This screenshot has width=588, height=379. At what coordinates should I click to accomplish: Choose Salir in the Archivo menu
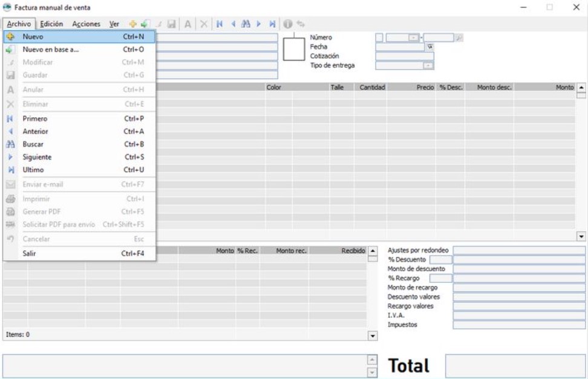29,254
